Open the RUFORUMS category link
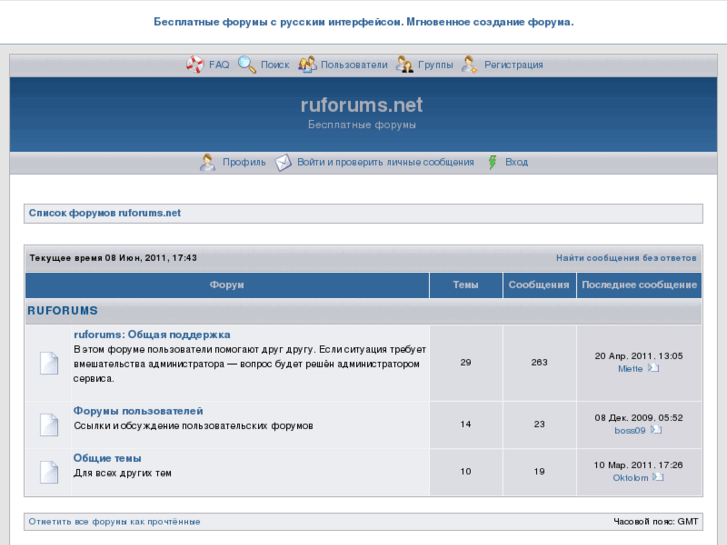Viewport: 727px width, 545px height. (63, 310)
